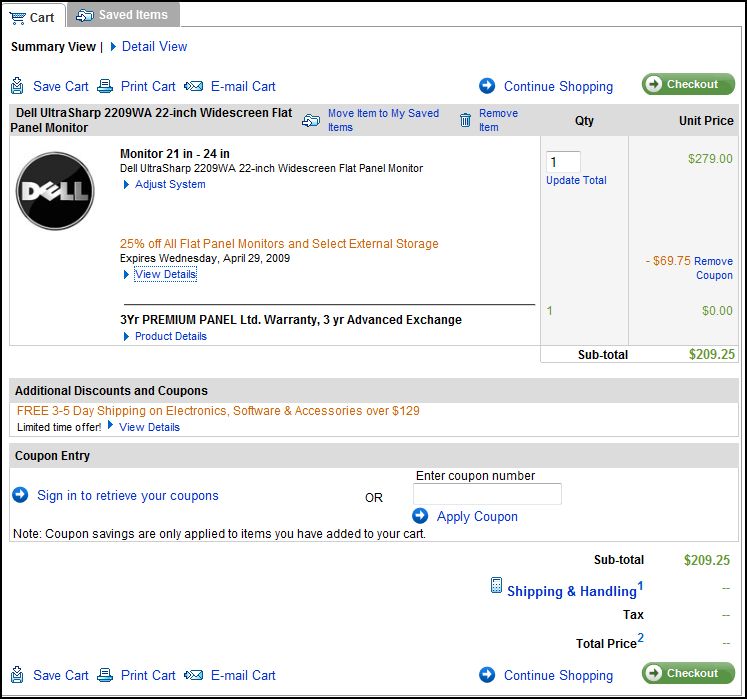The image size is (747, 699).
Task: Click the bottom E-mail Cart envelope icon
Action: point(193,675)
